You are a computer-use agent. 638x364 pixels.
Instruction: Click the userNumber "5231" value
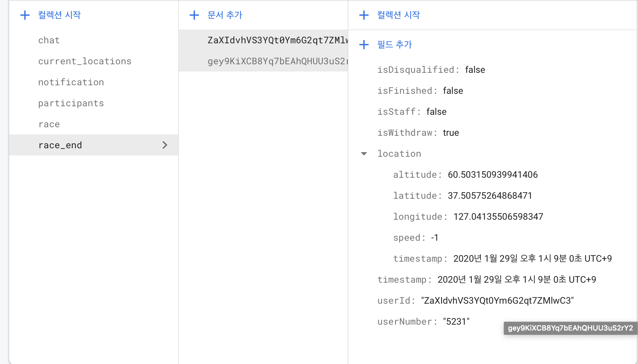tap(456, 322)
